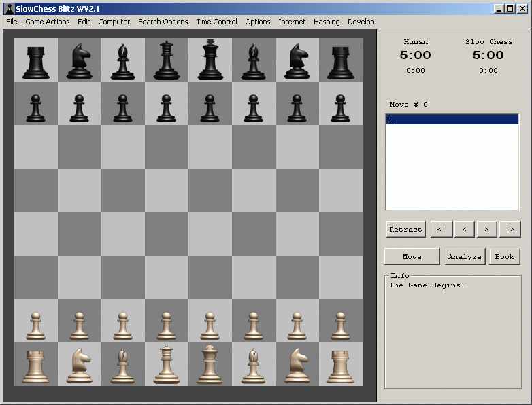Select the white queen piece

[166, 364]
